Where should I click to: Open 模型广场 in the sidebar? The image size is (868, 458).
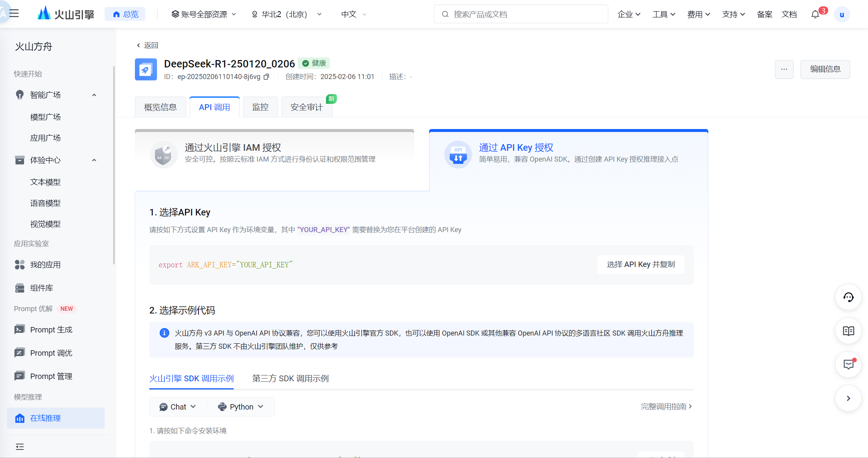pos(45,117)
